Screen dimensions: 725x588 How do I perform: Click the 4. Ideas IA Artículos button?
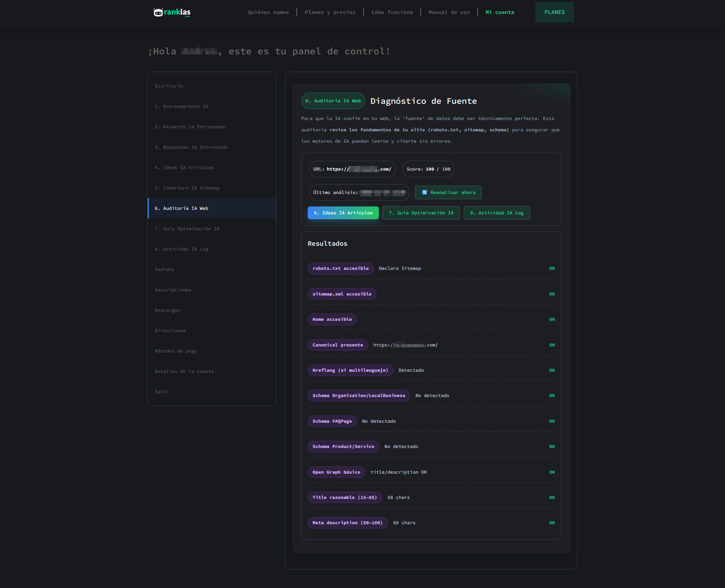tap(343, 213)
